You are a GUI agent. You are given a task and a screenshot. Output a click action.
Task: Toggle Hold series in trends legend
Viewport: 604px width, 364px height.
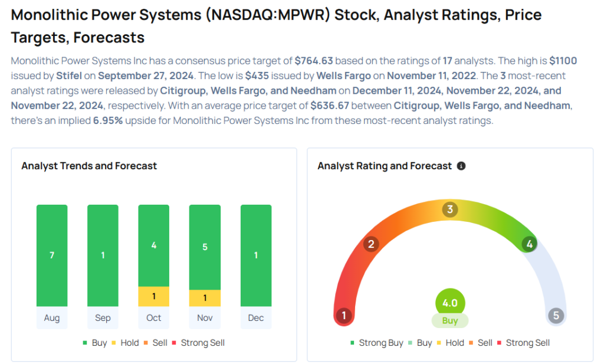click(x=126, y=343)
